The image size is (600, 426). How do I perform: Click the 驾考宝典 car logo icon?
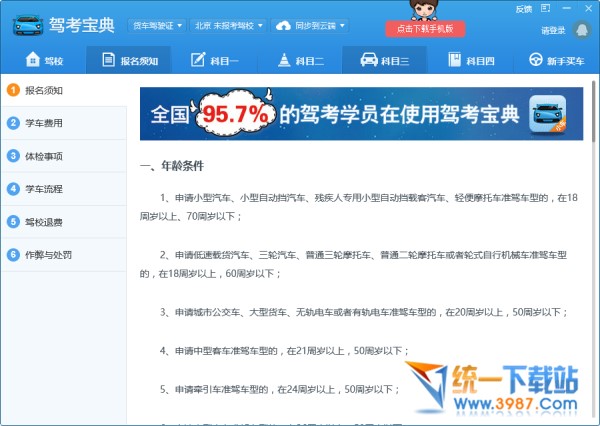click(x=28, y=26)
